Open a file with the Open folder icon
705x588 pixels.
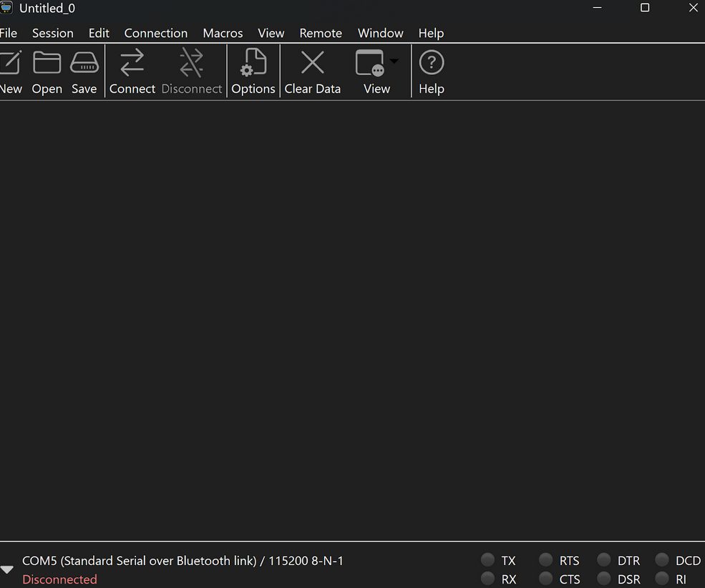click(47, 63)
